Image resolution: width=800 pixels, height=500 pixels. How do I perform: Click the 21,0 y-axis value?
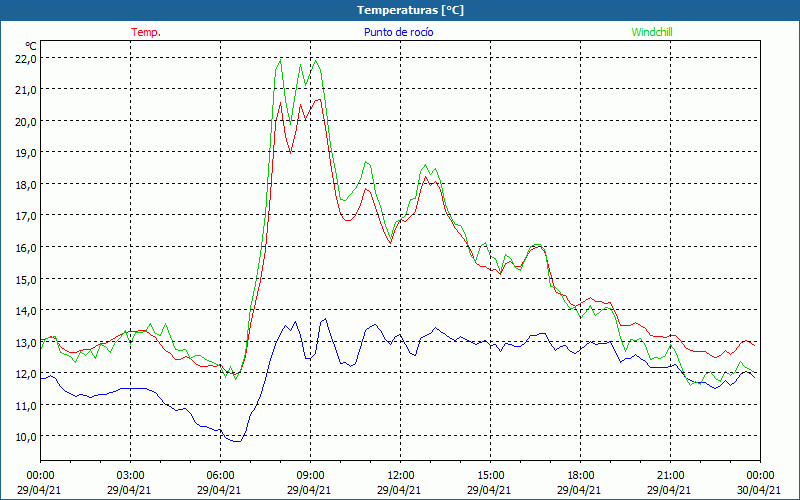[x=27, y=90]
